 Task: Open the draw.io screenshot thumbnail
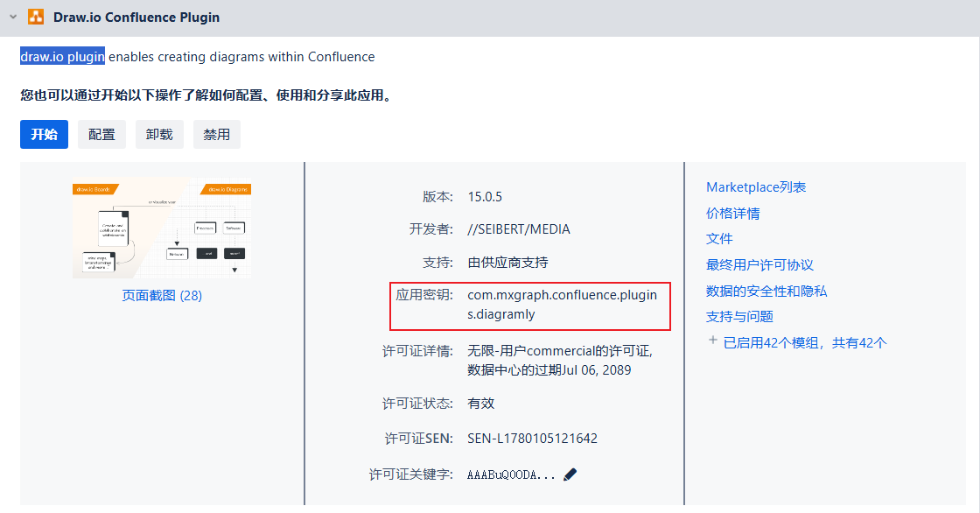(x=162, y=228)
